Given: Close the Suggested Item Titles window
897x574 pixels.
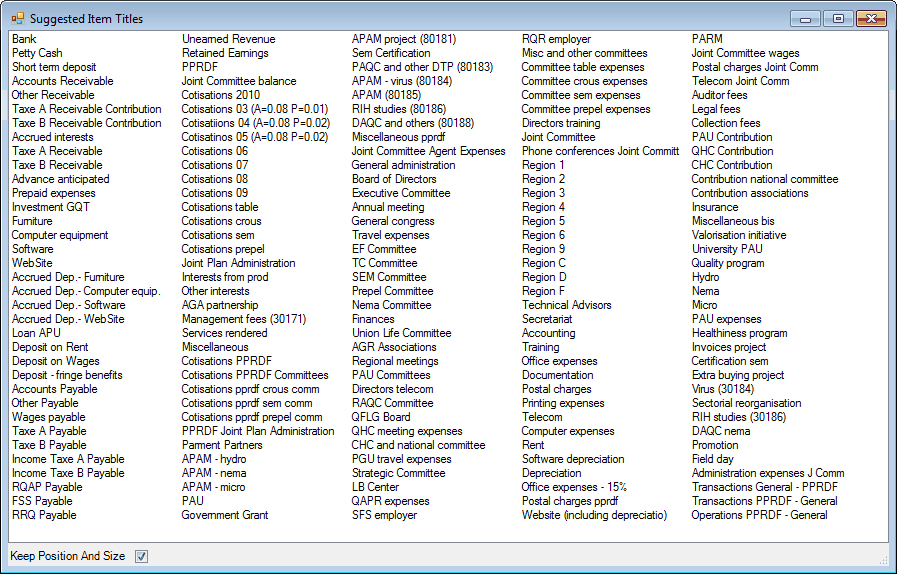Looking at the screenshot, I should click(x=871, y=19).
